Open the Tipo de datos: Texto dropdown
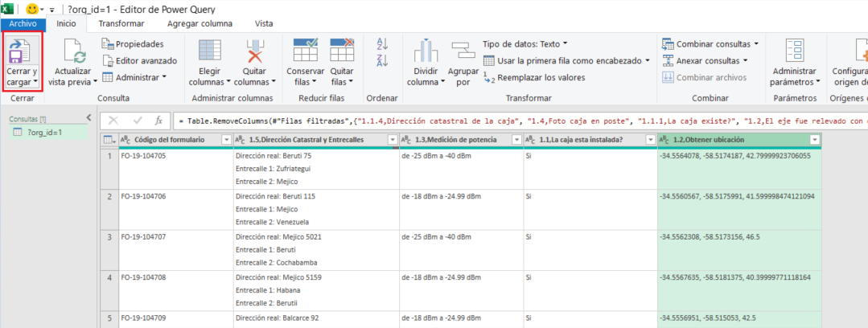The image size is (868, 328). click(x=566, y=43)
